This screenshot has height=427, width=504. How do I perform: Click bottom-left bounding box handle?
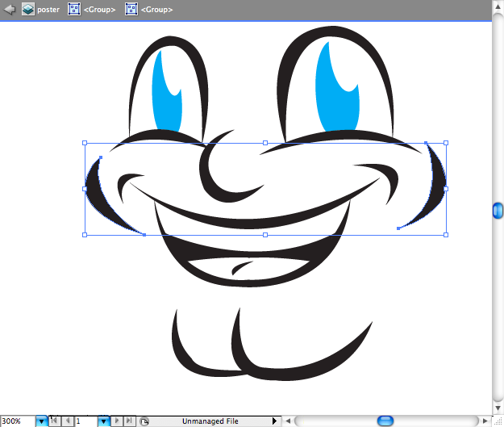[x=85, y=235]
